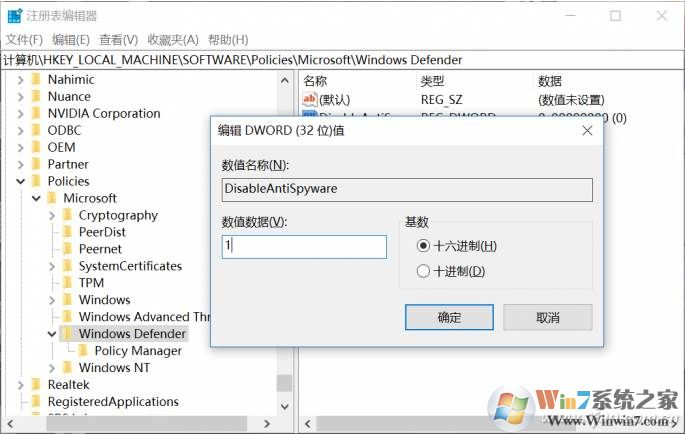This screenshot has height=435, width=685.
Task: Open the 收藏夹(A) menu
Action: [x=173, y=40]
